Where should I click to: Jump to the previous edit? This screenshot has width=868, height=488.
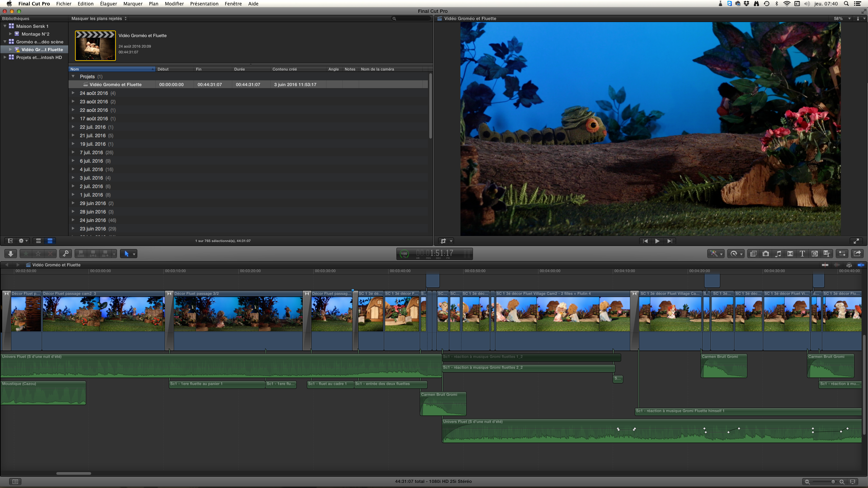point(645,241)
